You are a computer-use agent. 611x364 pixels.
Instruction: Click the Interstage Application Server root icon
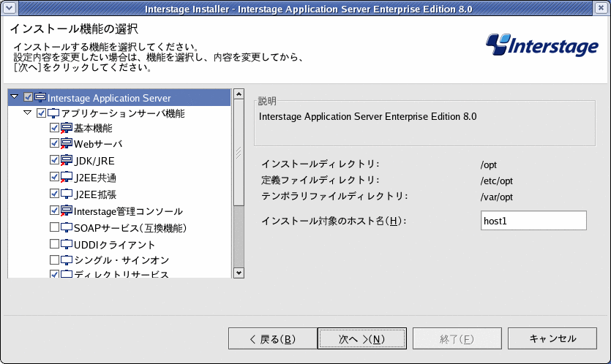(x=40, y=97)
